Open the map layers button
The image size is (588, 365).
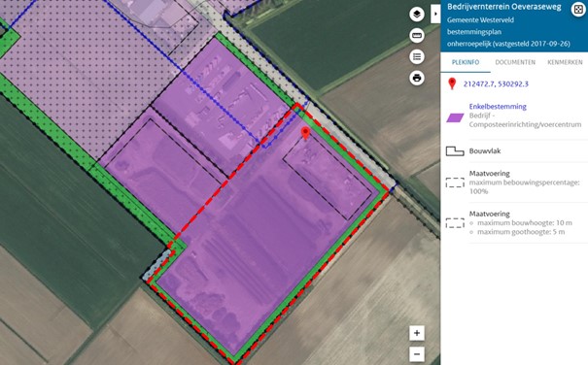point(417,15)
